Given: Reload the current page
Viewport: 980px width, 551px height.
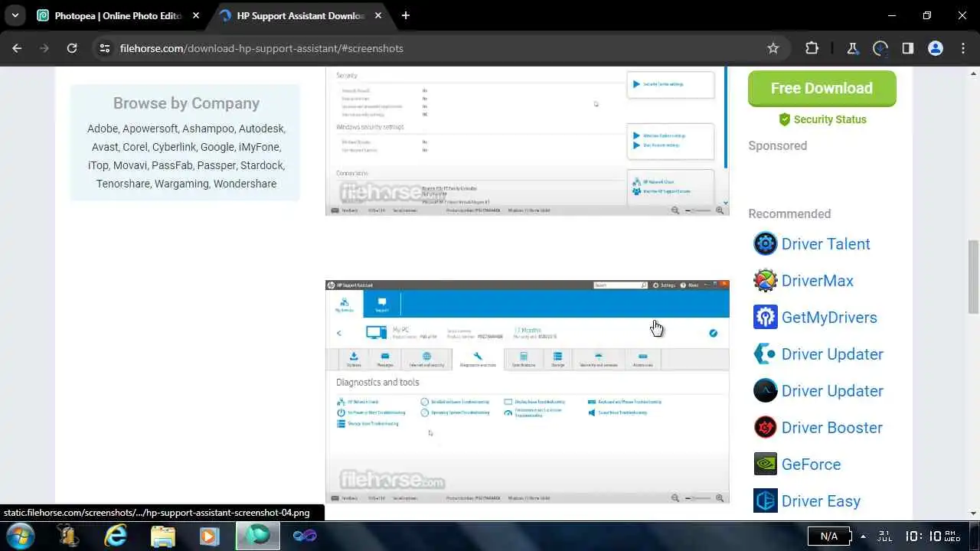Looking at the screenshot, I should 72,48.
